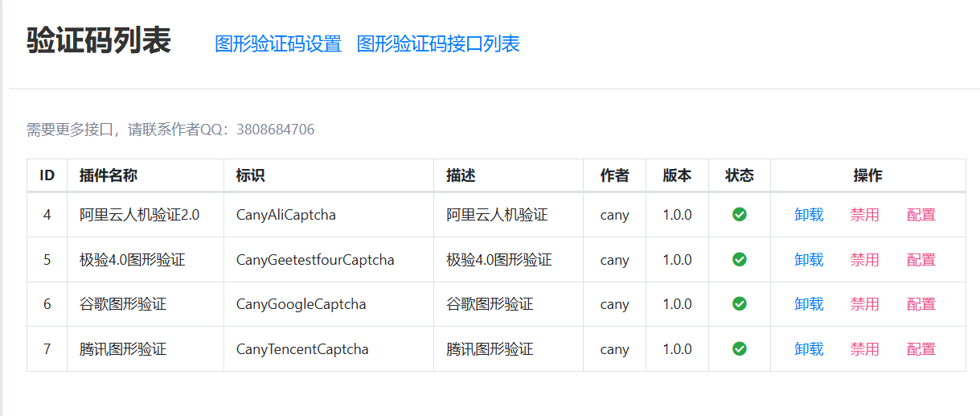Open the 图形验证码设置 tab
980x416 pixels.
[278, 43]
